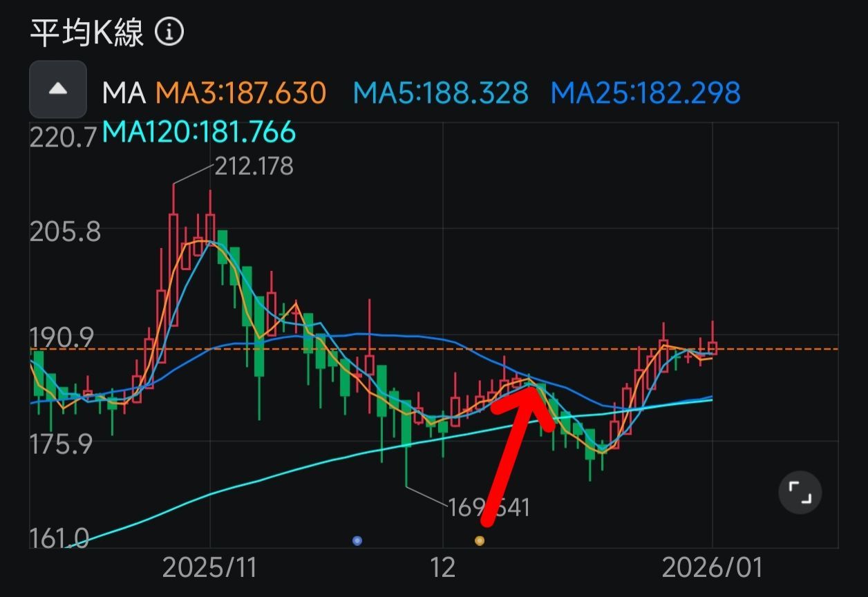This screenshot has height=597, width=868.
Task: Collapse the MA indicator panel with up arrow
Action: click(58, 89)
